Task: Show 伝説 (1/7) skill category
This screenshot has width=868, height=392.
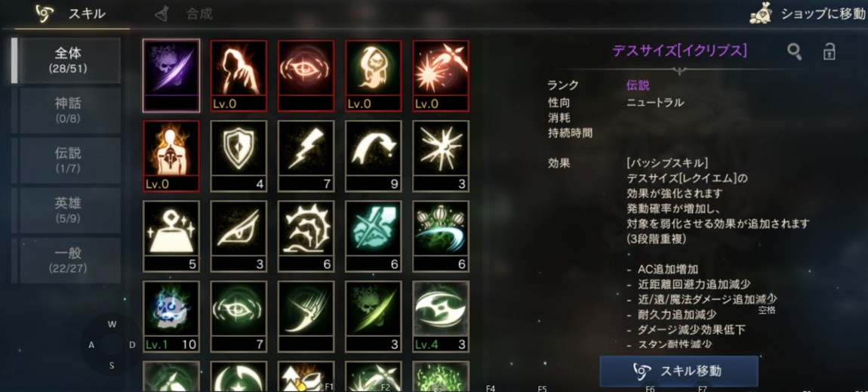Action: click(69, 161)
